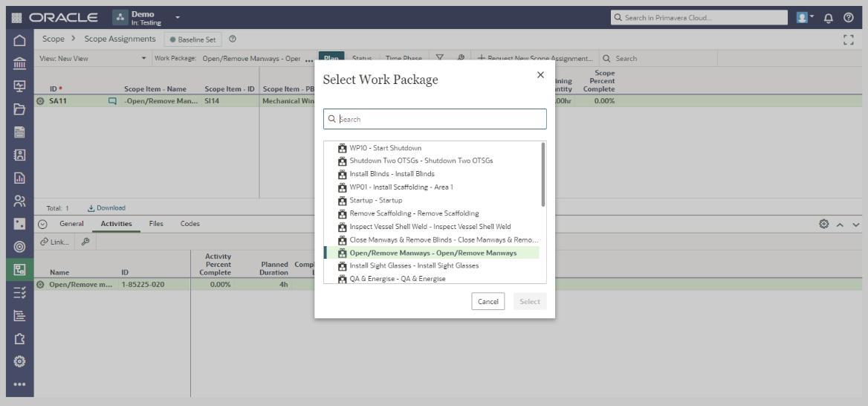The height and width of the screenshot is (406, 868).
Task: Open notifications bell icon
Action: coord(829,18)
